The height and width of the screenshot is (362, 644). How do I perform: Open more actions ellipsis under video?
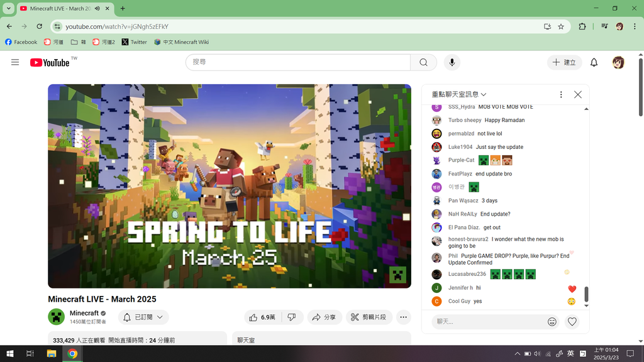tap(403, 317)
